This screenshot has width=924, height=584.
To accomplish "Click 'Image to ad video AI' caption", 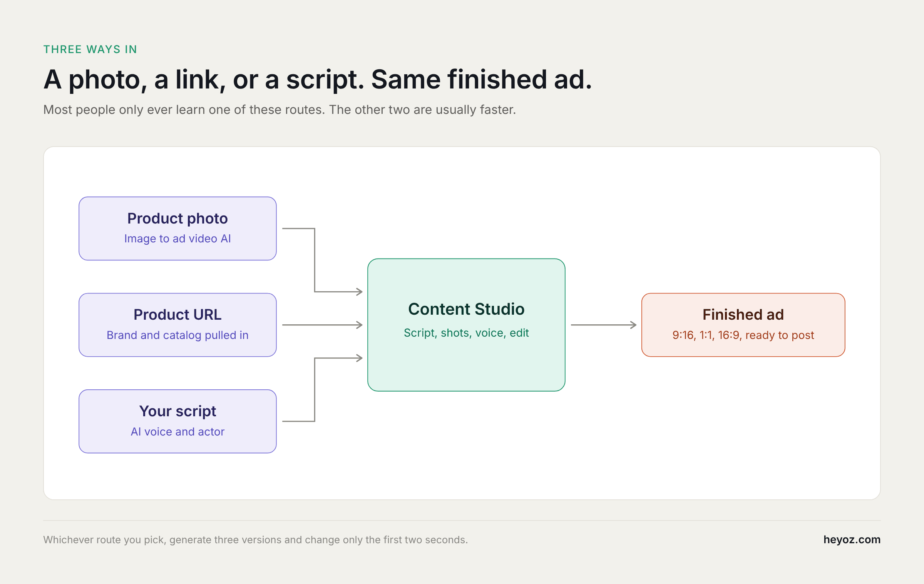I will (x=177, y=239).
